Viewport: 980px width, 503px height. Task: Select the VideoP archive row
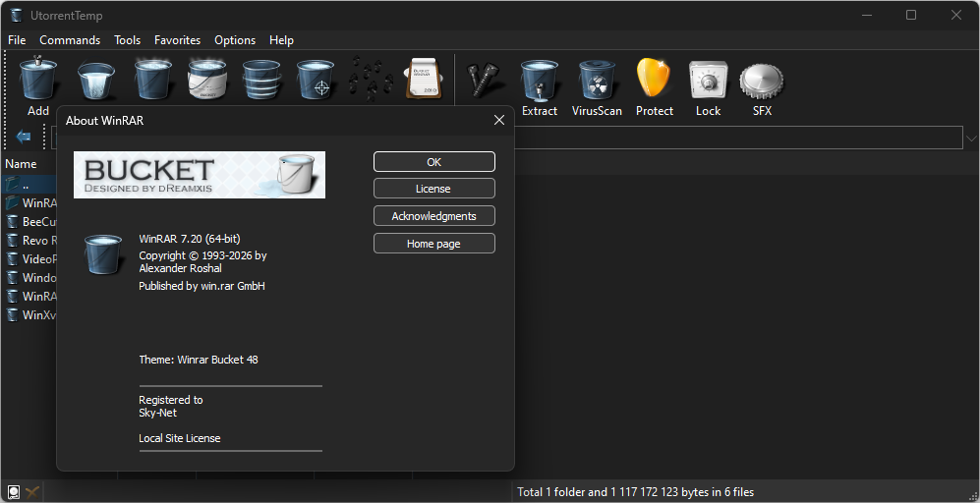(29, 258)
